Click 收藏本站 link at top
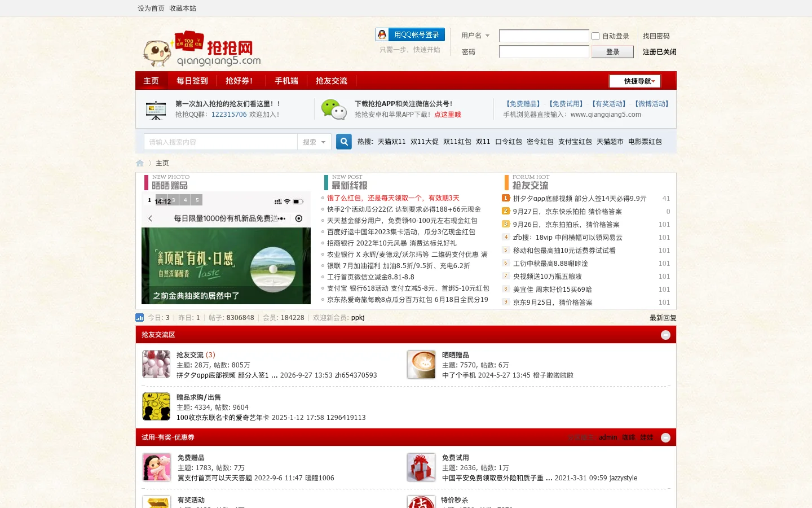812x508 pixels. click(x=183, y=8)
